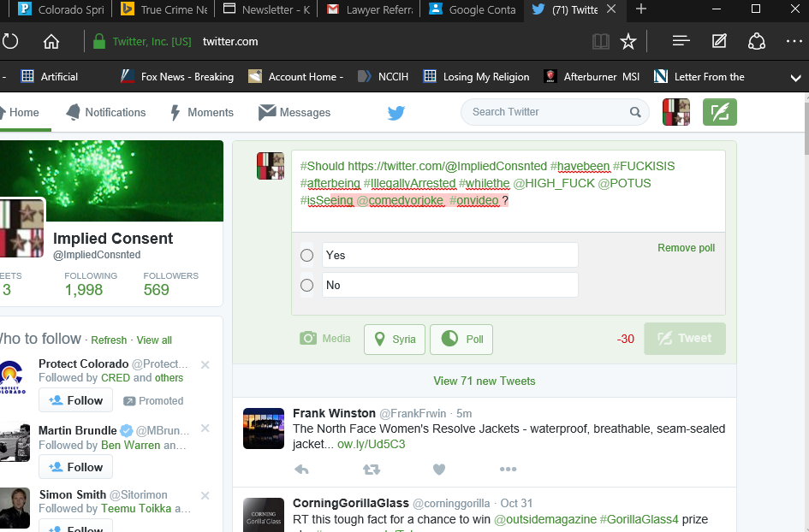The height and width of the screenshot is (532, 809).
Task: Open Frank Winston's profile picture
Action: tap(264, 429)
